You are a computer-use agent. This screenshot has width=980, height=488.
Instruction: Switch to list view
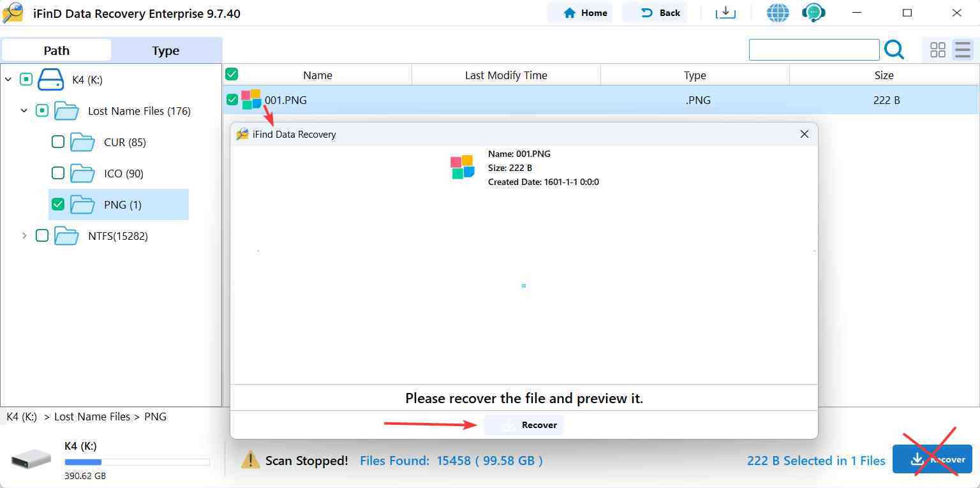962,50
